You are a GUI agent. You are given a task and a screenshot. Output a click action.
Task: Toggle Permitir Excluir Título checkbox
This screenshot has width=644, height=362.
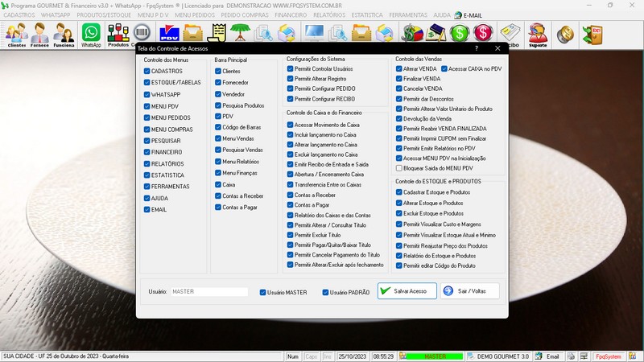click(x=290, y=235)
